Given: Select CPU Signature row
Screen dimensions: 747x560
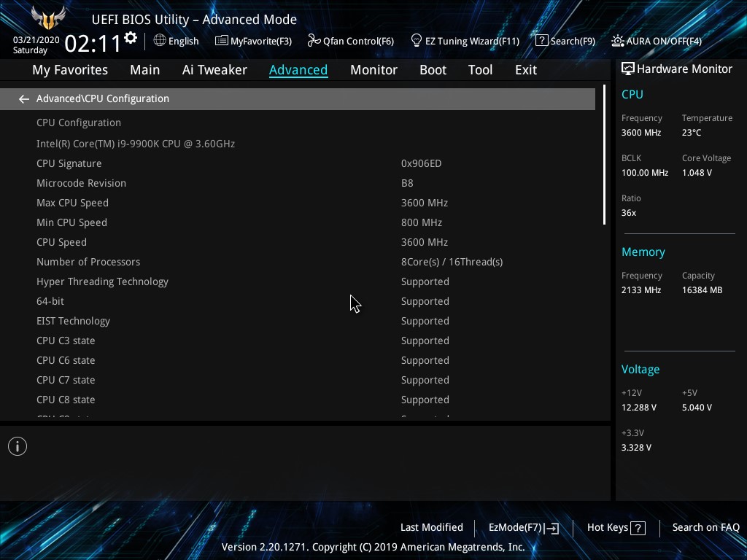Looking at the screenshot, I should (298, 163).
